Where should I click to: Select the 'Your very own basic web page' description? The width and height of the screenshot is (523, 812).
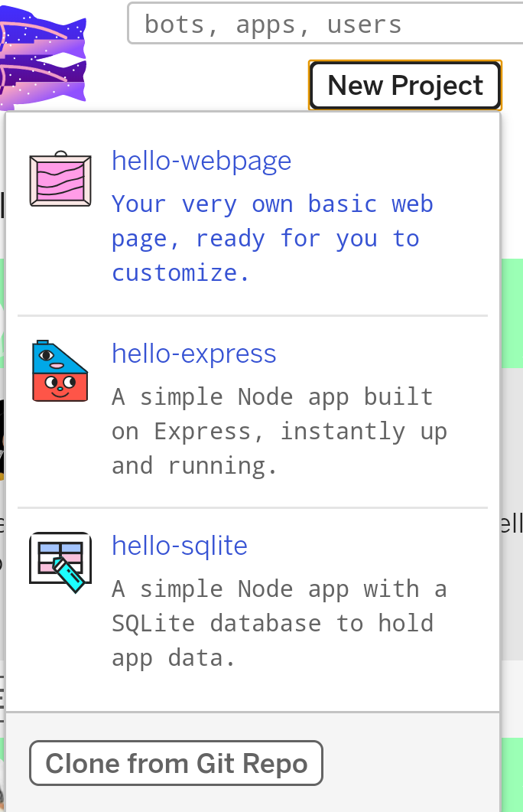pyautogui.click(x=272, y=238)
